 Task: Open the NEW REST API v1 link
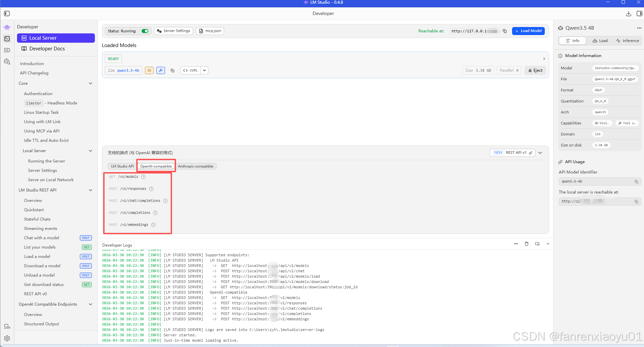512,153
